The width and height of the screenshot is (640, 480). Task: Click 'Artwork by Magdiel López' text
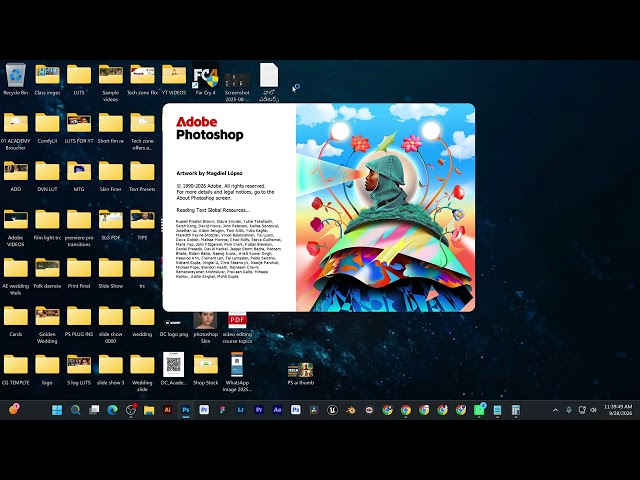click(x=209, y=173)
